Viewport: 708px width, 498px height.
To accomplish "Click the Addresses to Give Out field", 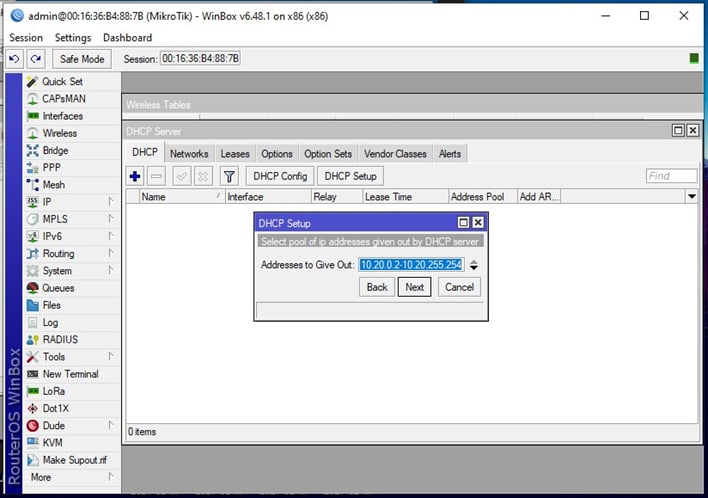I will point(411,265).
